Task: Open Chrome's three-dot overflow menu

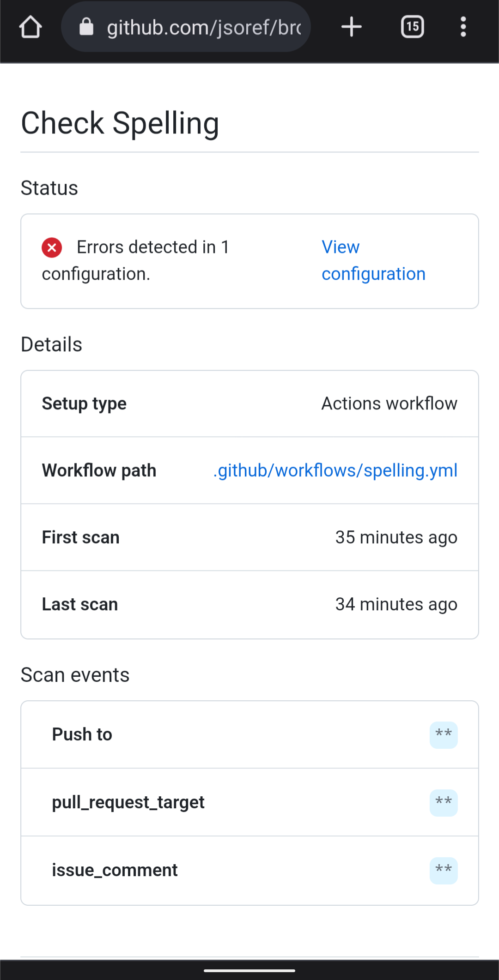Action: pyautogui.click(x=463, y=26)
